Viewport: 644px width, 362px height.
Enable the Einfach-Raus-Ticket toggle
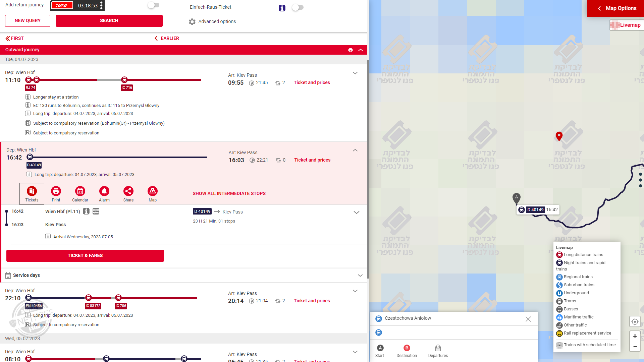coord(298,7)
